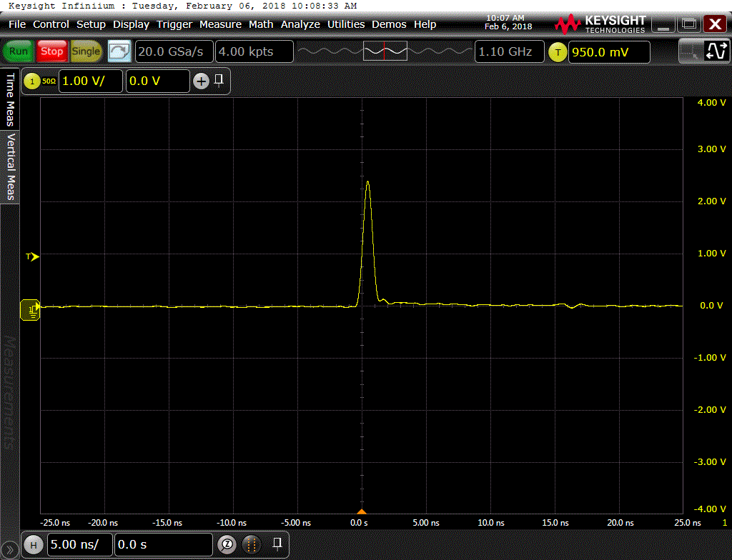Click the 20.0 GSa/s sample rate field
Viewport: 732px width, 560px height.
[x=174, y=51]
